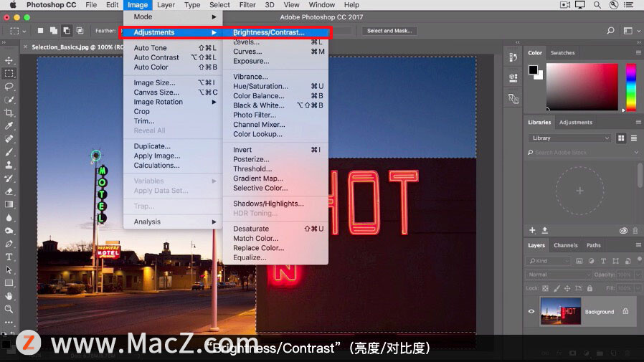Open the Layers panel options menu

click(x=638, y=245)
